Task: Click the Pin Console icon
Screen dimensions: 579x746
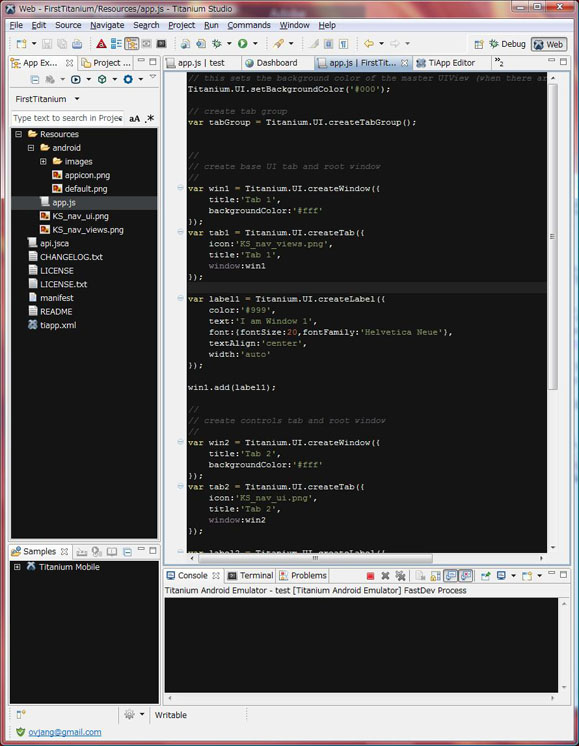Action: point(485,576)
